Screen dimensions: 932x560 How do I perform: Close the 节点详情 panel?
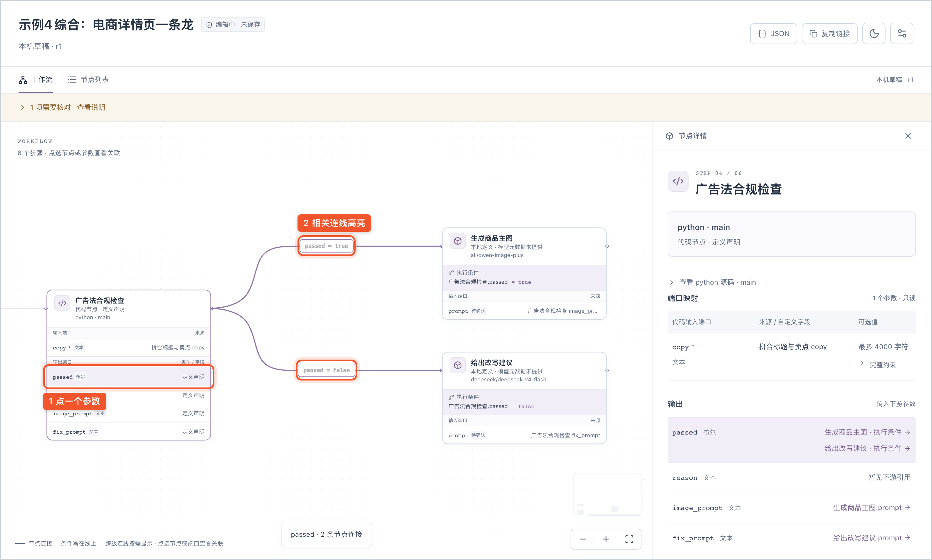(x=908, y=136)
